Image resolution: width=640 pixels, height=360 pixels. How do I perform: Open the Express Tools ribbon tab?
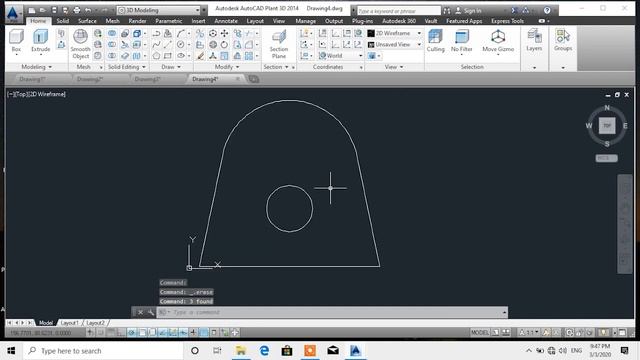pos(507,21)
